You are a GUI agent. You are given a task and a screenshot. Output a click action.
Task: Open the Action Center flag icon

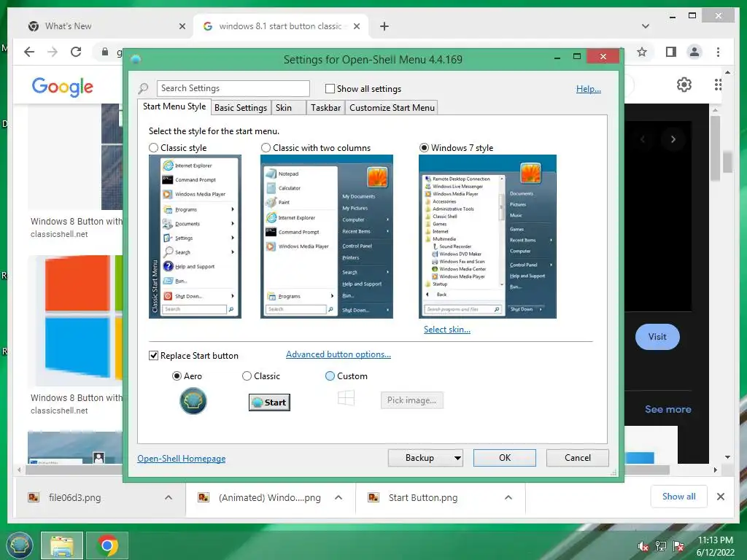pyautogui.click(x=678, y=546)
